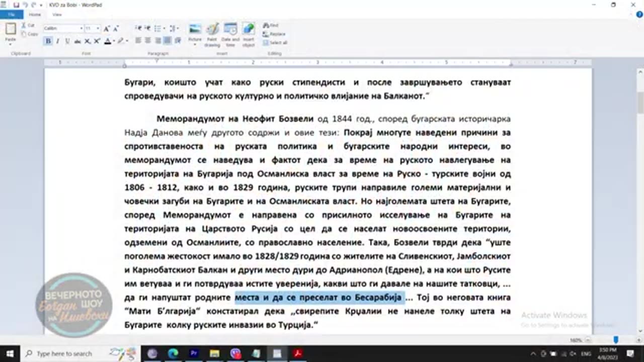The width and height of the screenshot is (644, 362).
Task: Click the Save icon in quick access toolbar
Action: [17, 5]
